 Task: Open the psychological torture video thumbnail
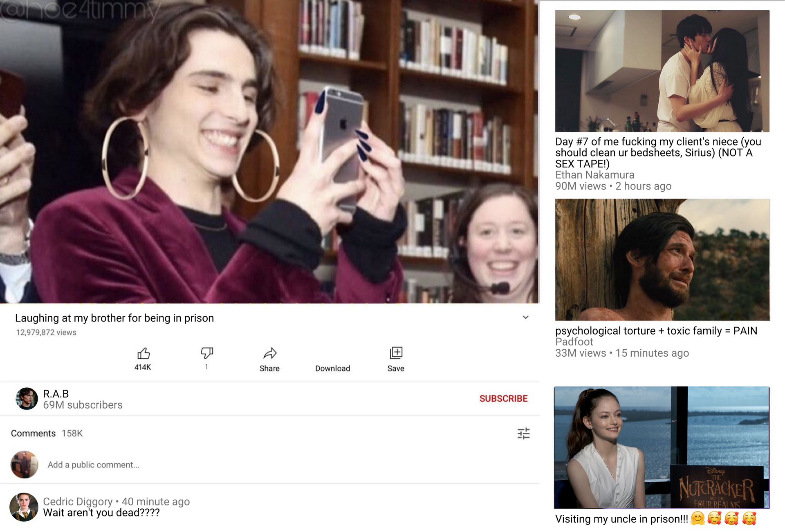[662, 260]
